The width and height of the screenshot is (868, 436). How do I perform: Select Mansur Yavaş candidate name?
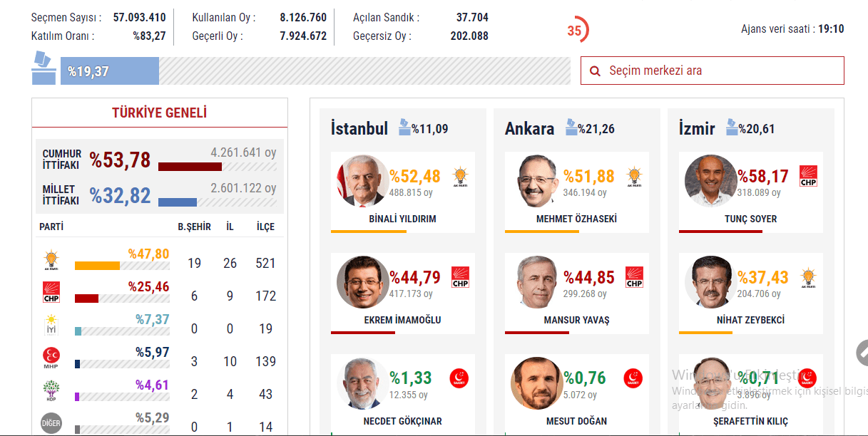576,320
